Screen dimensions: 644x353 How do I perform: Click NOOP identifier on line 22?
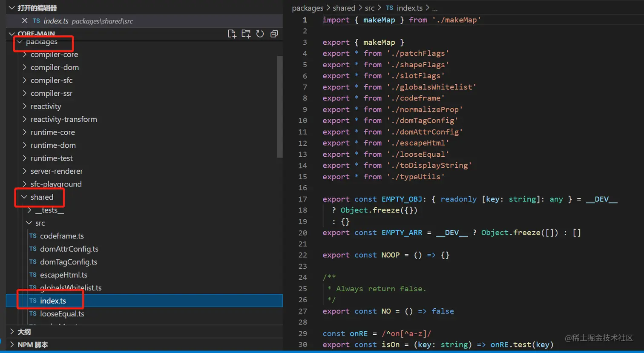[x=391, y=255]
